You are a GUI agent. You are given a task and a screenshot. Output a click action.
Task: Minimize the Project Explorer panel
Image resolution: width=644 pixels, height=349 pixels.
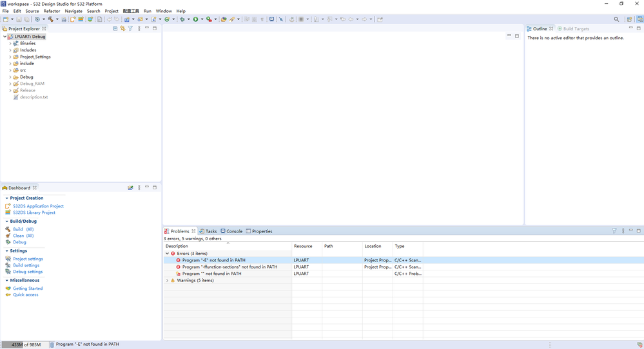click(147, 28)
